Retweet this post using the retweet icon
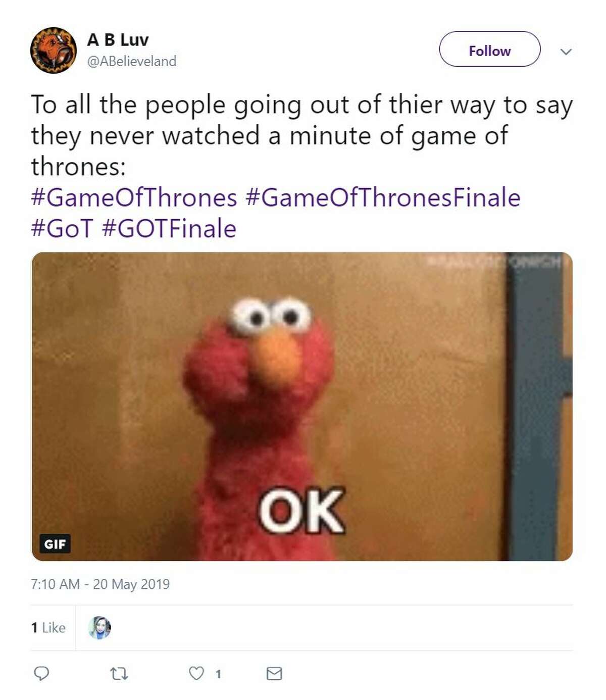 pos(119,673)
